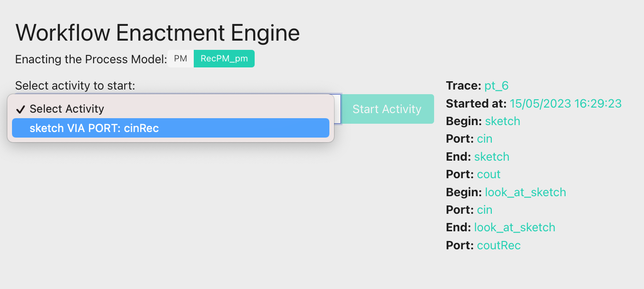
Task: Click the End: sketch activity value
Action: (492, 157)
